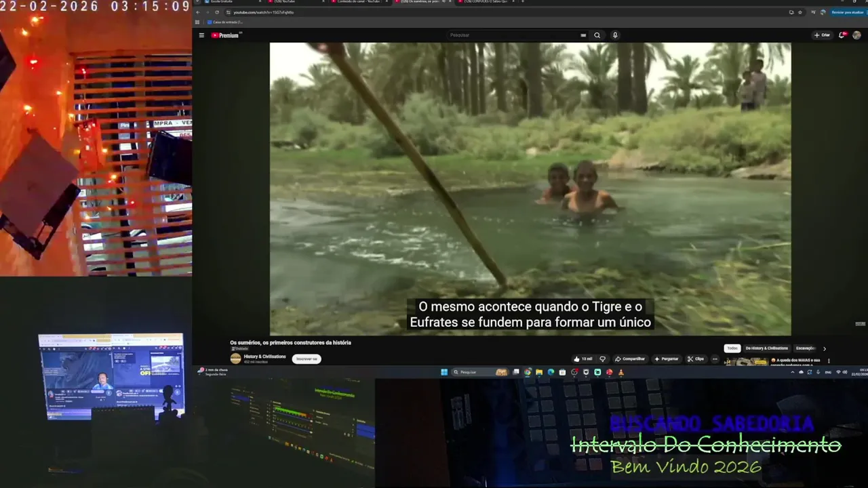Image resolution: width=868 pixels, height=488 pixels.
Task: Open the YouTube account avatar menu
Action: [x=856, y=35]
